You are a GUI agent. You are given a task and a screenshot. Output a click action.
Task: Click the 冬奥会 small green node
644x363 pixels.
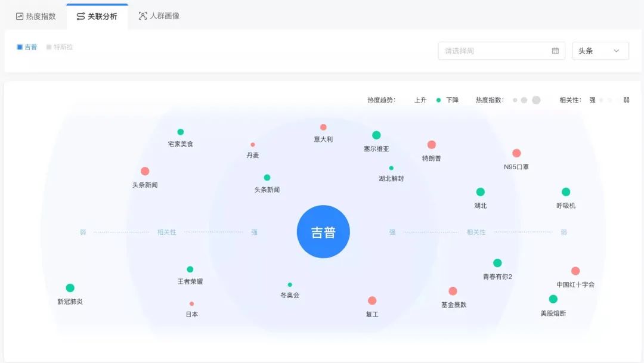pyautogui.click(x=290, y=284)
